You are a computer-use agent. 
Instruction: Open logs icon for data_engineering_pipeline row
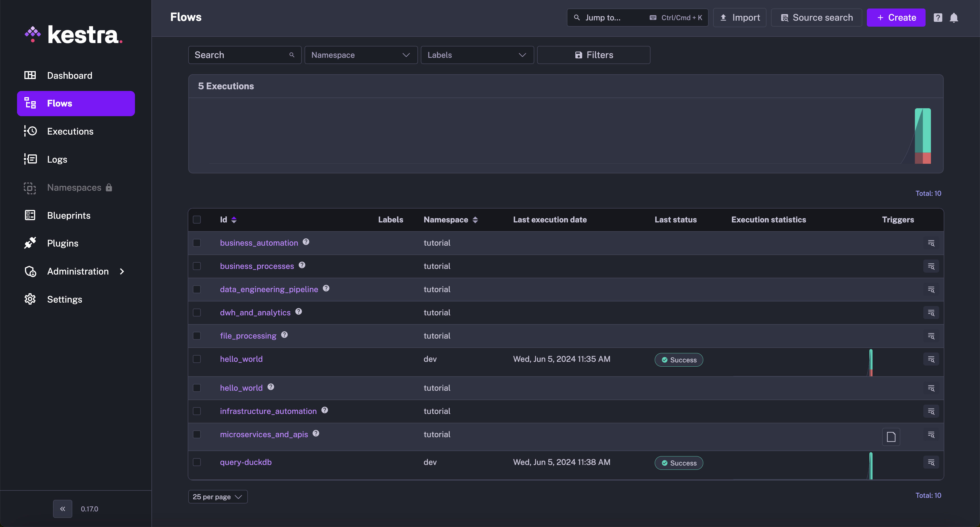click(x=931, y=289)
